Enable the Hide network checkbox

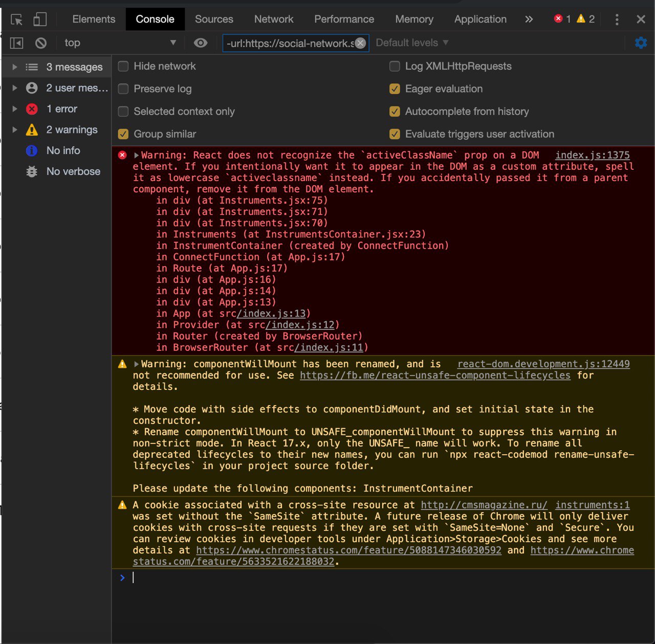tap(123, 66)
